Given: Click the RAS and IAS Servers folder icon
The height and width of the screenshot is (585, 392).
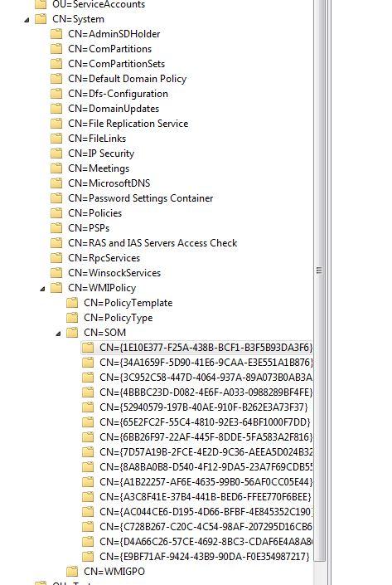Looking at the screenshot, I should [56, 243].
